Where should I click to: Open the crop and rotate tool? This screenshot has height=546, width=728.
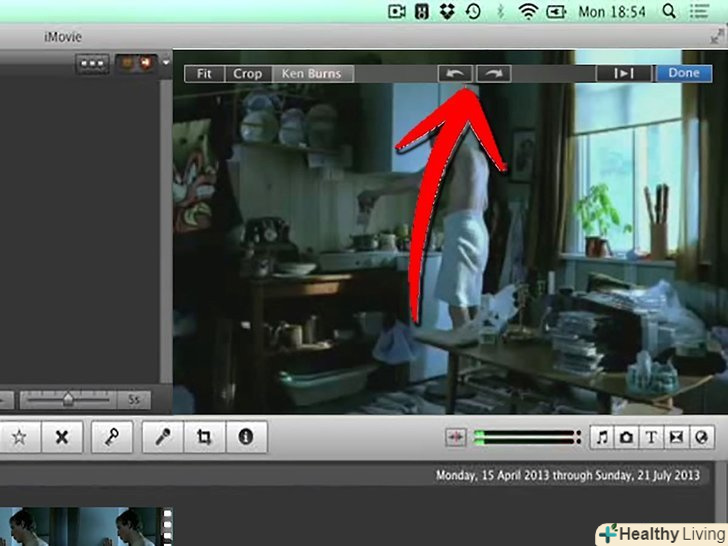pos(204,437)
